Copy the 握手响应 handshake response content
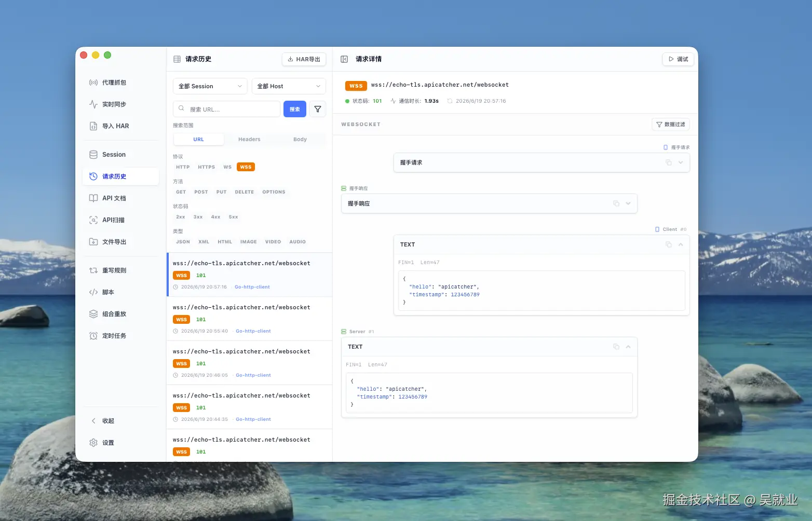The width and height of the screenshot is (812, 521). [x=616, y=203]
